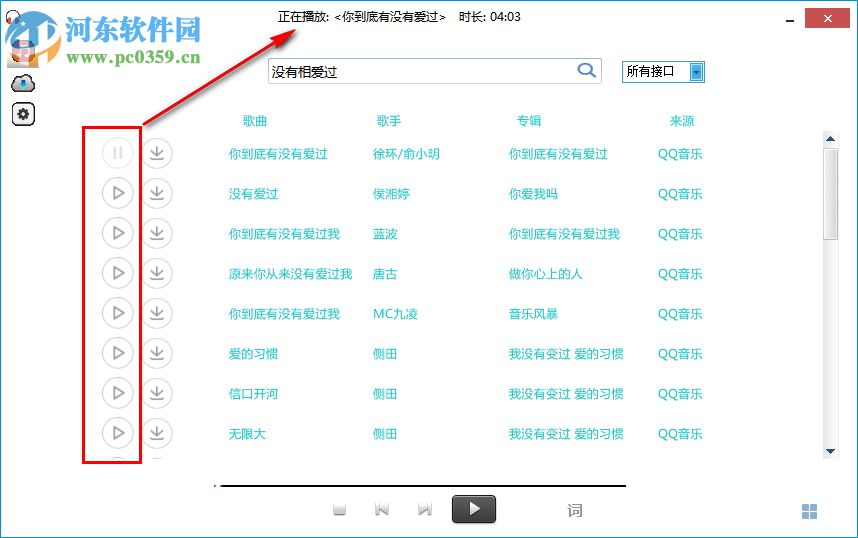Image resolution: width=858 pixels, height=538 pixels.
Task: Click the scrollbar up arrow
Action: click(x=830, y=138)
